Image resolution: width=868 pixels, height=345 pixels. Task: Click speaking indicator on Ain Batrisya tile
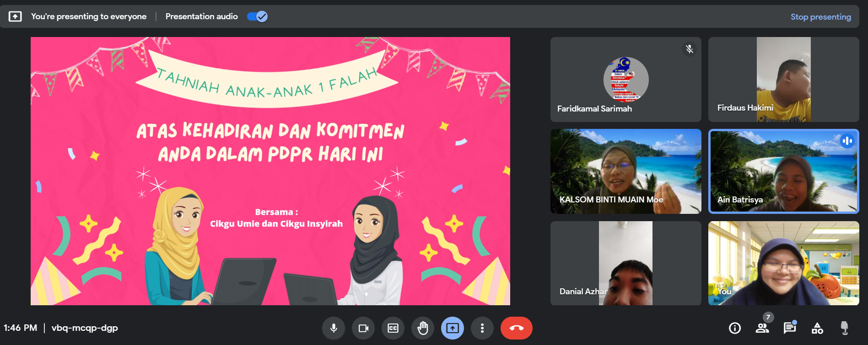(847, 141)
